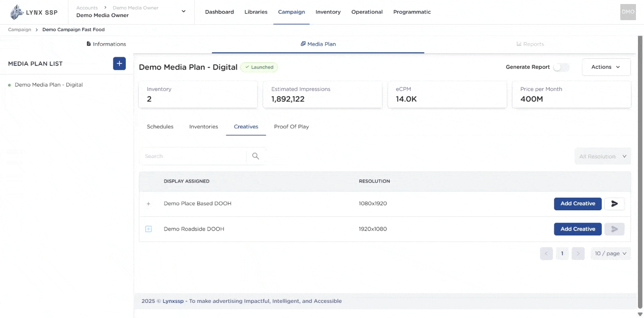644x318 pixels.
Task: Open the Lynxssp footer link
Action: tap(173, 301)
